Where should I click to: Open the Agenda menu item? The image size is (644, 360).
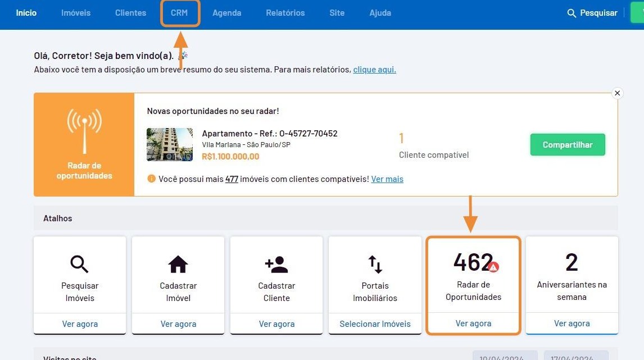coord(226,13)
